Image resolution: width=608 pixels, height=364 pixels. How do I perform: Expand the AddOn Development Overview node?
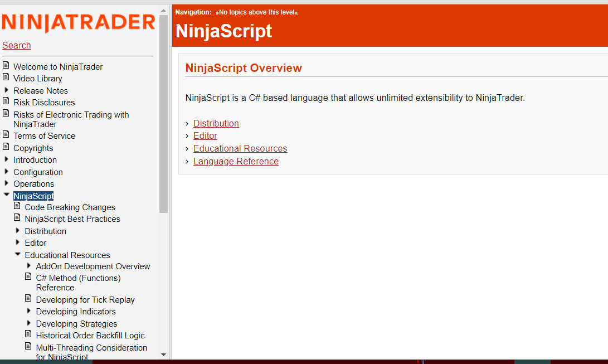[28, 266]
